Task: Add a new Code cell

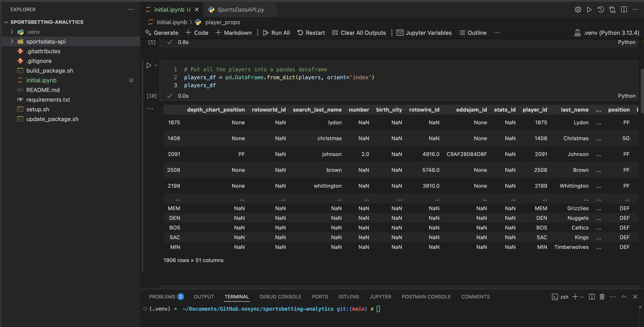Action: [197, 33]
